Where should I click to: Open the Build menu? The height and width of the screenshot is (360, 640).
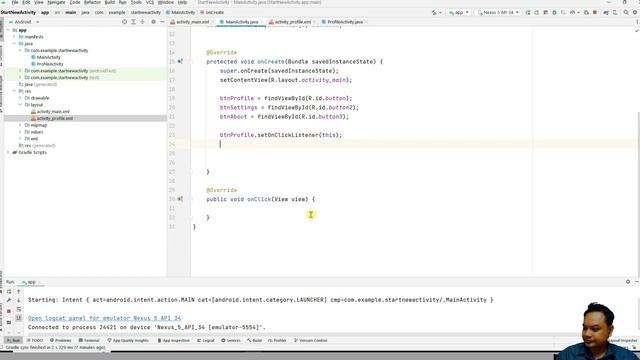click(110, 2)
